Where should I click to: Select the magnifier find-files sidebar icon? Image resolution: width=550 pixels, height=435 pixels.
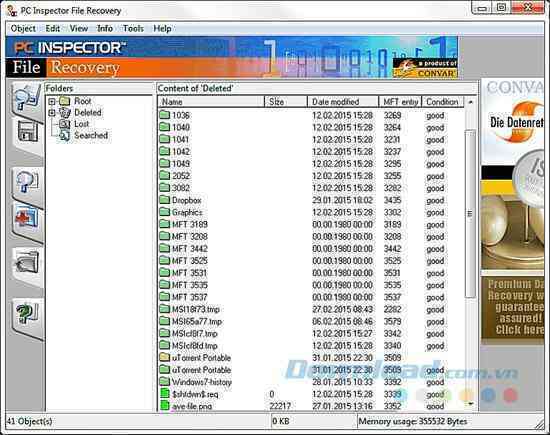26,181
